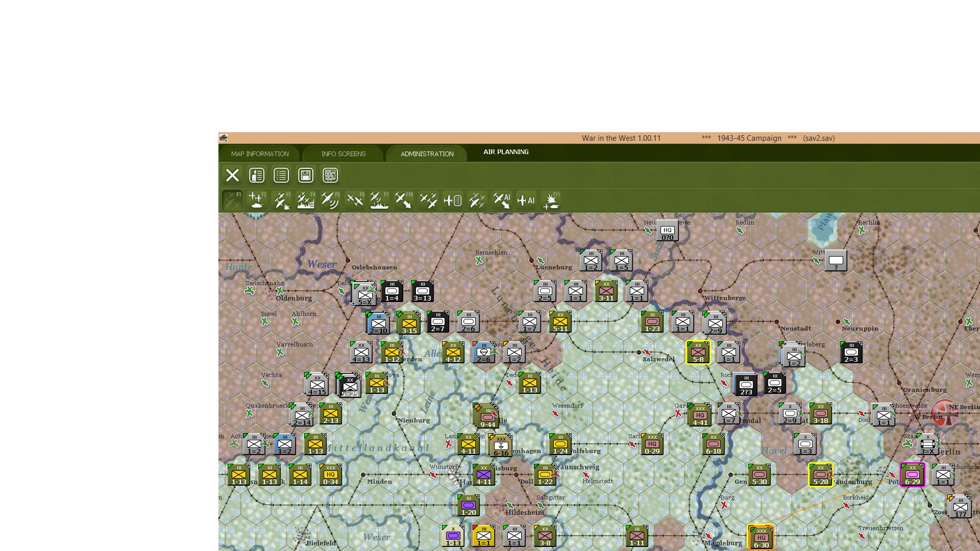Toggle the AI air transfer icon
This screenshot has height=551, width=980.
(502, 201)
